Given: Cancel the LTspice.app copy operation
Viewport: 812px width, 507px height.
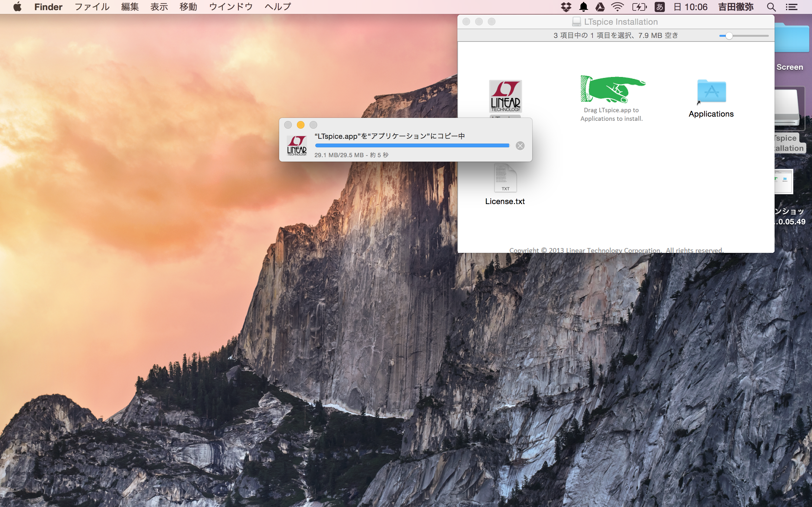Looking at the screenshot, I should tap(520, 146).
